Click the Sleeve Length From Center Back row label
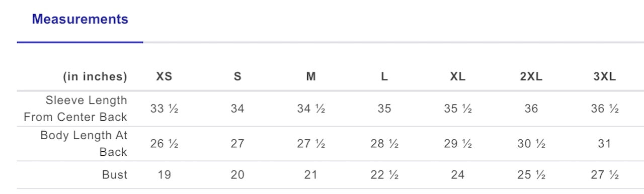Viewport: 644px width, 194px height. coord(75,109)
